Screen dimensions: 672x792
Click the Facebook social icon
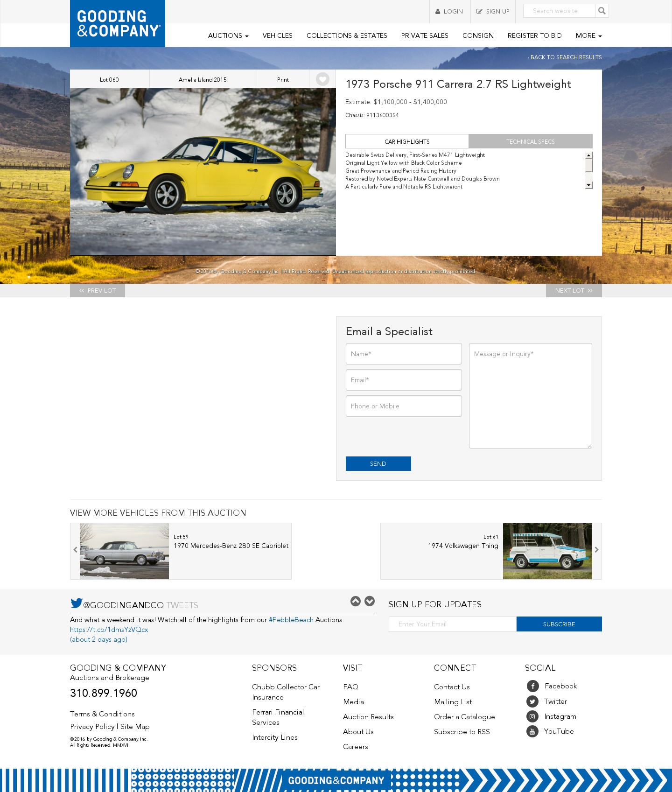point(532,686)
